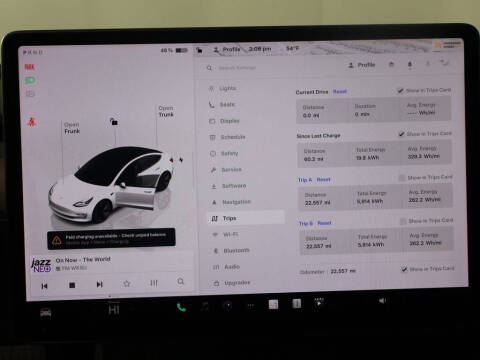Tap the seatbelt warning indicator icon
The height and width of the screenshot is (360, 480).
[32, 122]
